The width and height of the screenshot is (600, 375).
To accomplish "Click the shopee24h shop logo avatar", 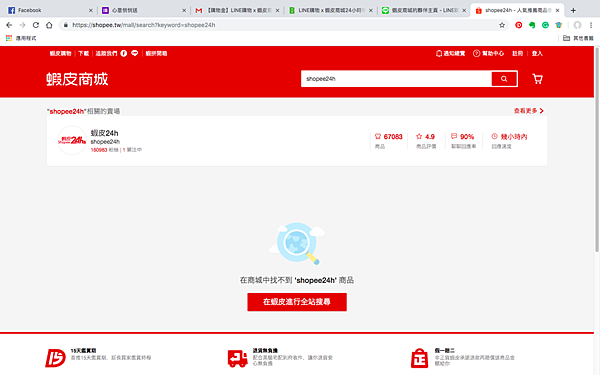I will point(72,140).
